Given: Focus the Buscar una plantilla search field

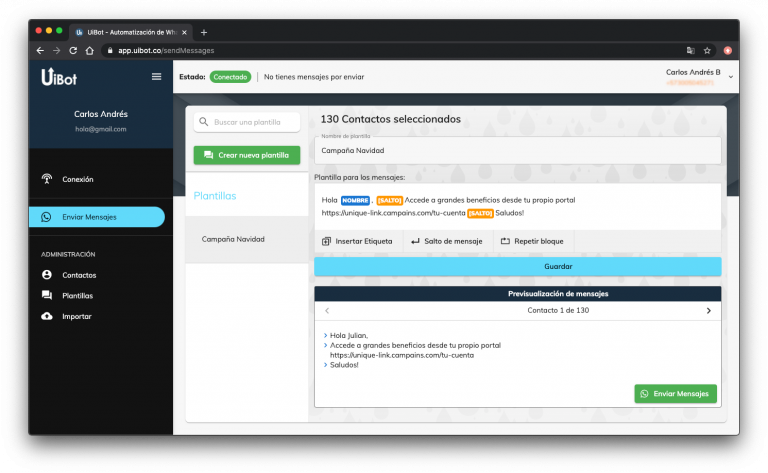Looking at the screenshot, I should click(x=252, y=122).
